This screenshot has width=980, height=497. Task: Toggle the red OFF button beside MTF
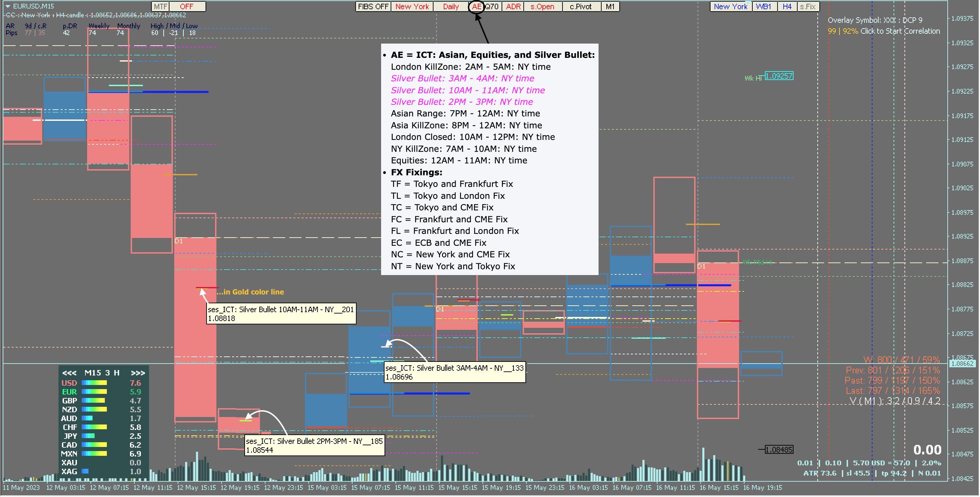pyautogui.click(x=187, y=6)
